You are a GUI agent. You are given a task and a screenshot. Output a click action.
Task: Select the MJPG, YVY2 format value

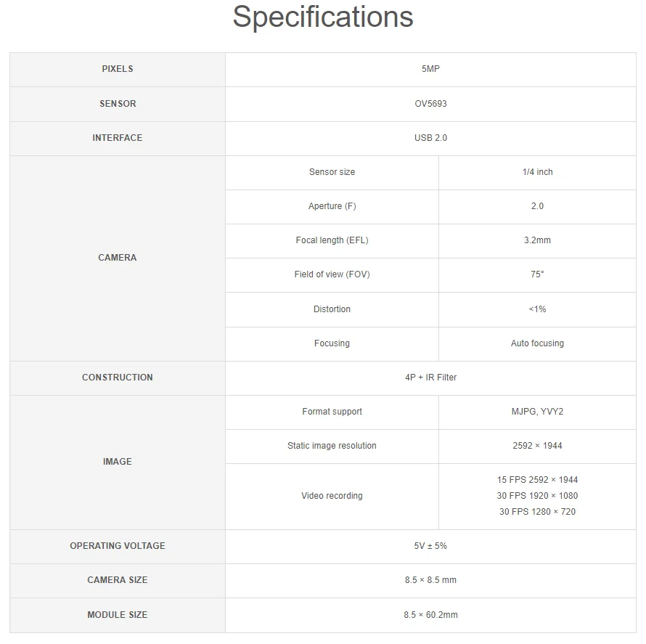(537, 412)
